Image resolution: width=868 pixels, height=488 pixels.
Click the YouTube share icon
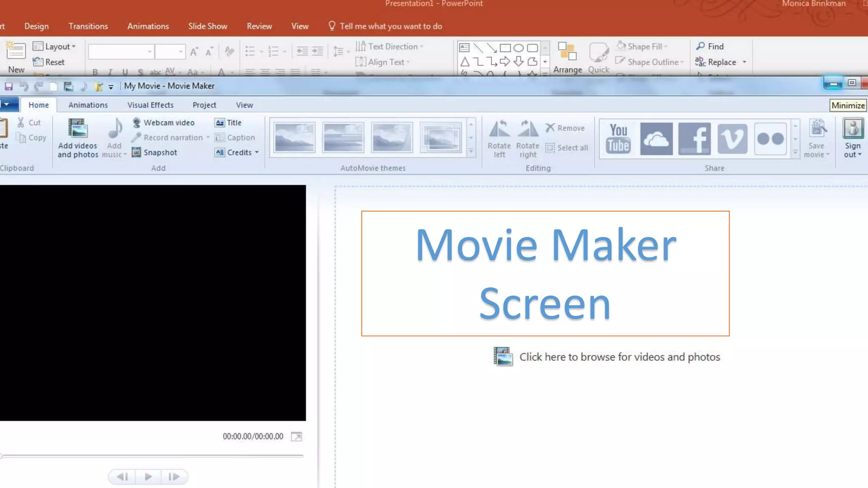[x=618, y=139]
